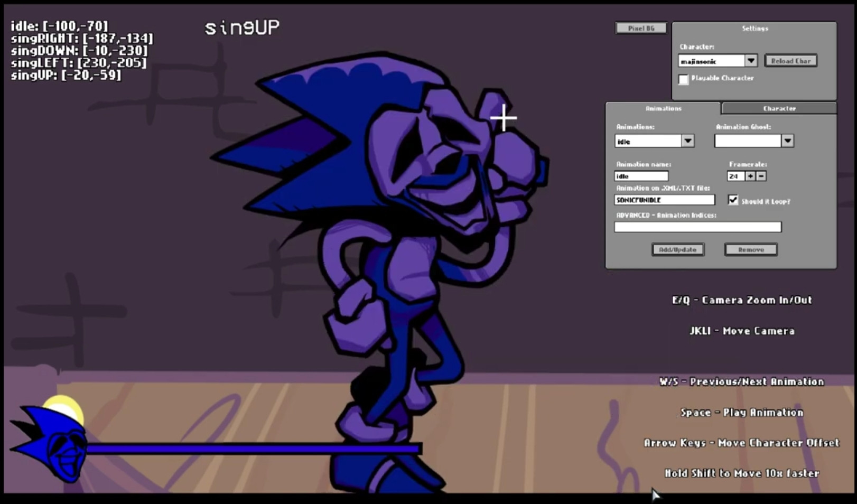Click the Animation name input field
This screenshot has height=504, width=857.
click(641, 175)
